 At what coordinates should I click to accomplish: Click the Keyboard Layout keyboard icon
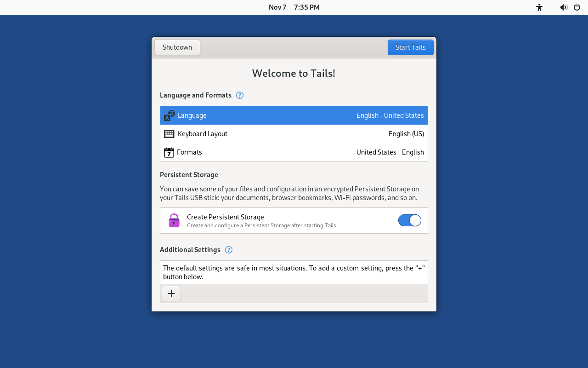point(169,134)
